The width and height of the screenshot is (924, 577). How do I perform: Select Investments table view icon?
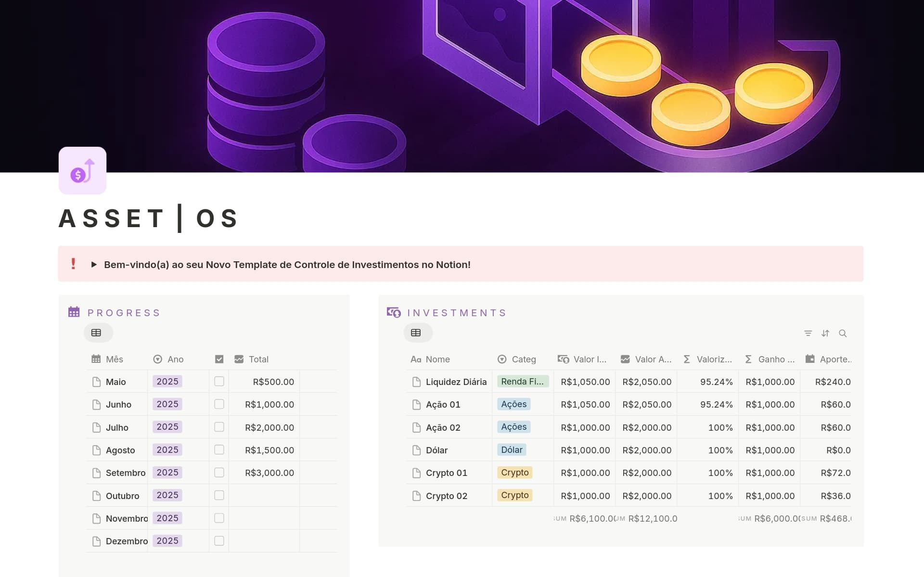point(416,333)
